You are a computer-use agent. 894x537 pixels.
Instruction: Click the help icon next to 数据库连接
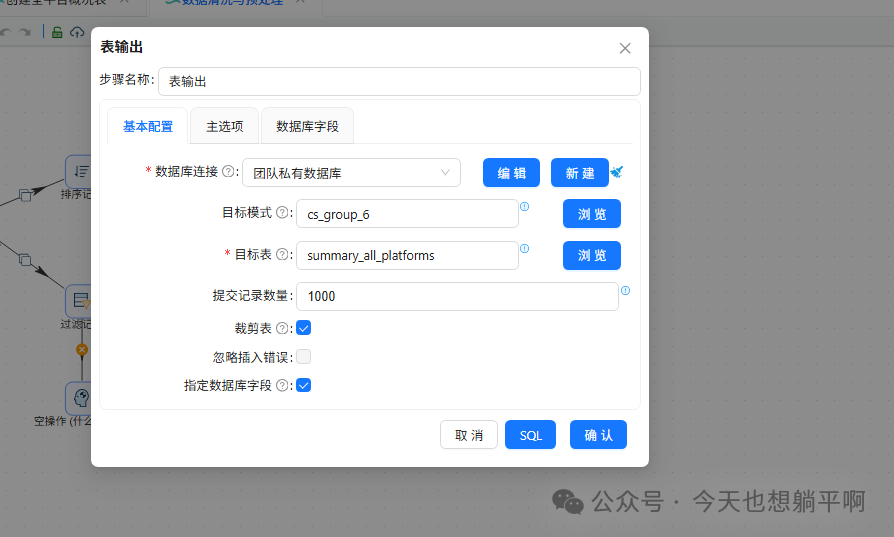tap(227, 171)
